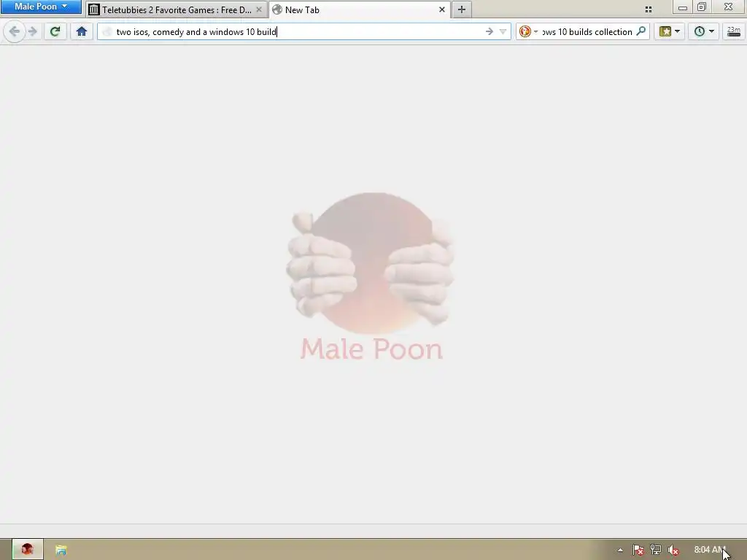This screenshot has height=560, width=747.
Task: Close the Teletubbies 2 Favorite Games tab
Action: point(259,9)
